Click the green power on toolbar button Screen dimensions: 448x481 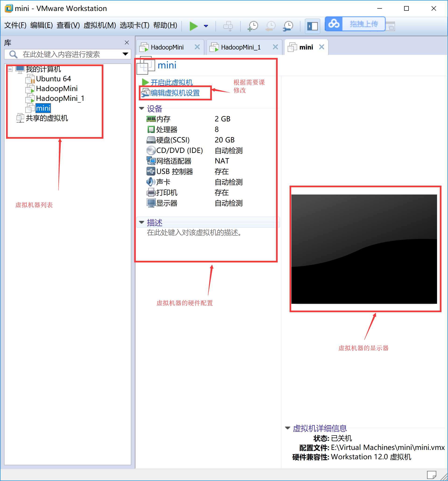tap(193, 26)
